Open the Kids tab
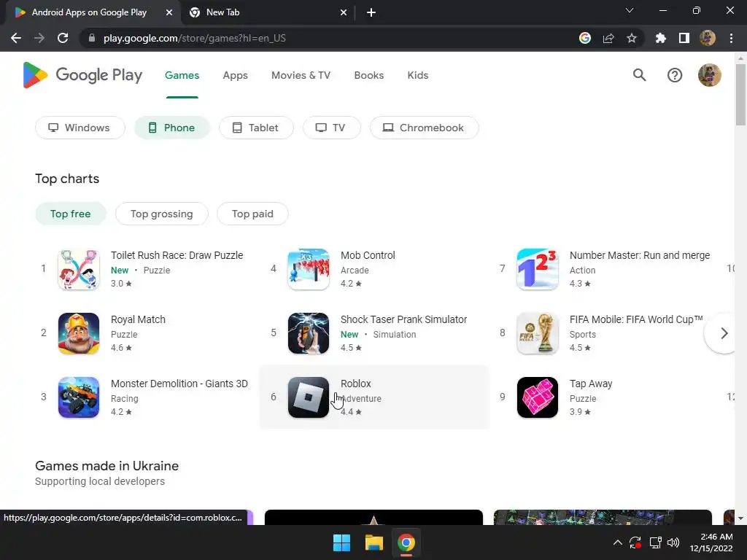Screen dimensions: 747x560 click(x=418, y=75)
